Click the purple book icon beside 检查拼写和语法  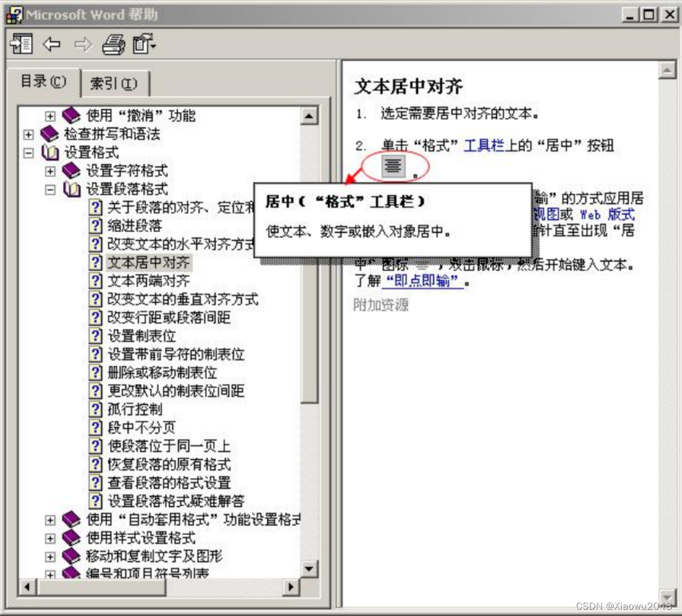click(49, 134)
